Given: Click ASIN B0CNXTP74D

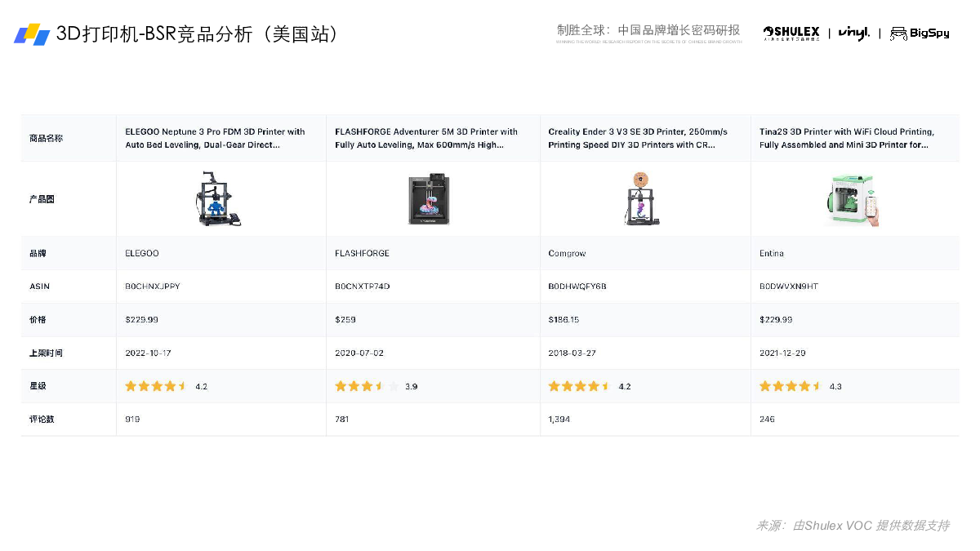Looking at the screenshot, I should pyautogui.click(x=363, y=287).
